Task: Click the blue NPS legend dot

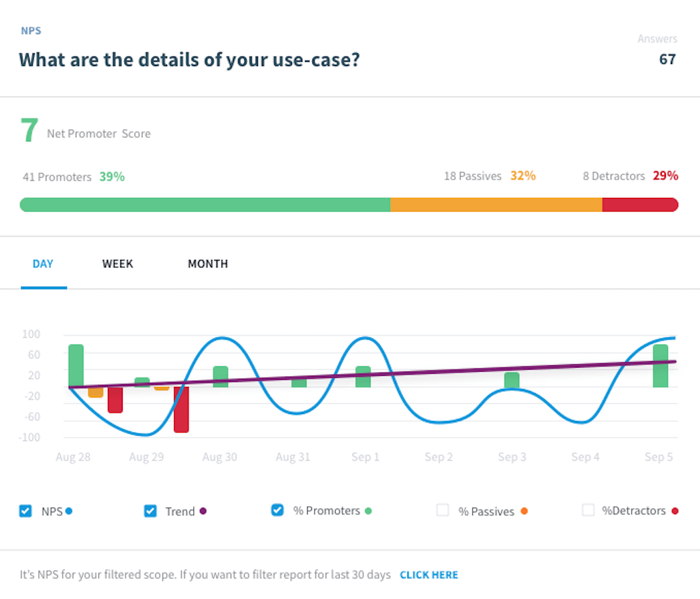Action: pyautogui.click(x=69, y=511)
